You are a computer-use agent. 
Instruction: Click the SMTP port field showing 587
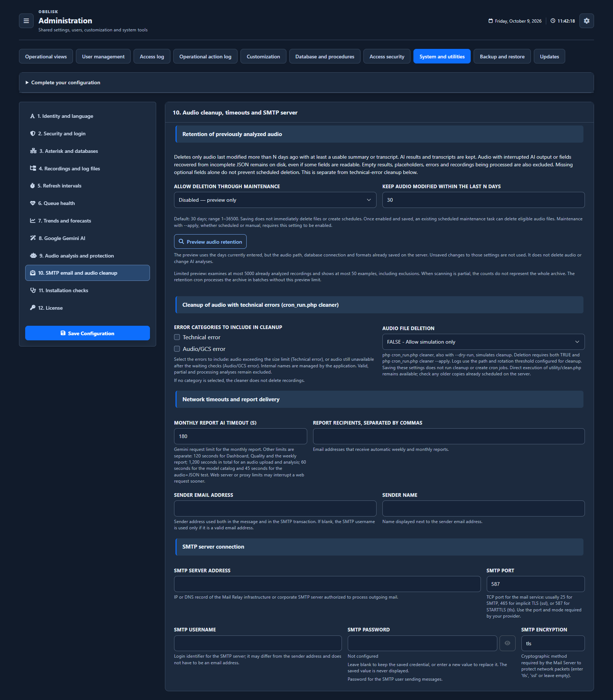tap(536, 584)
